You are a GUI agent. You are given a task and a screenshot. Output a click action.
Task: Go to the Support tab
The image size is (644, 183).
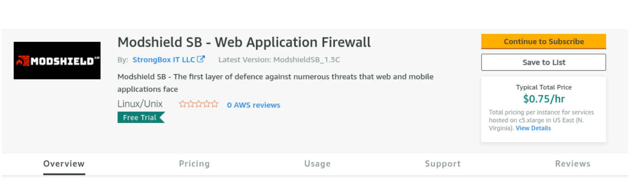click(443, 164)
